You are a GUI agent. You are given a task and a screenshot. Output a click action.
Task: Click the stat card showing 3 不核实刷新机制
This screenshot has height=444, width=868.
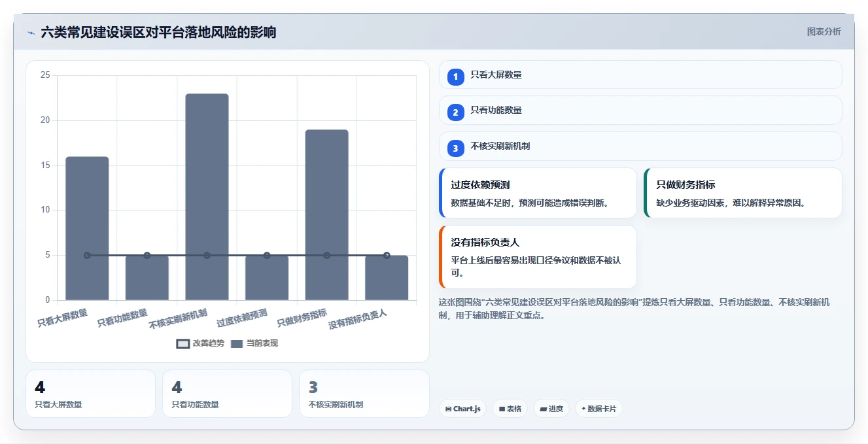coord(364,394)
